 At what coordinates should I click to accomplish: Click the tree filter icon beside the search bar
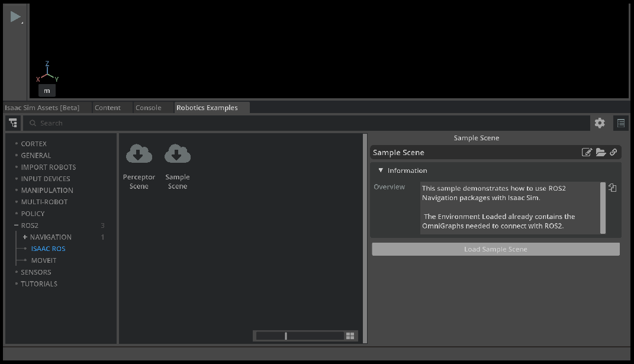click(13, 123)
